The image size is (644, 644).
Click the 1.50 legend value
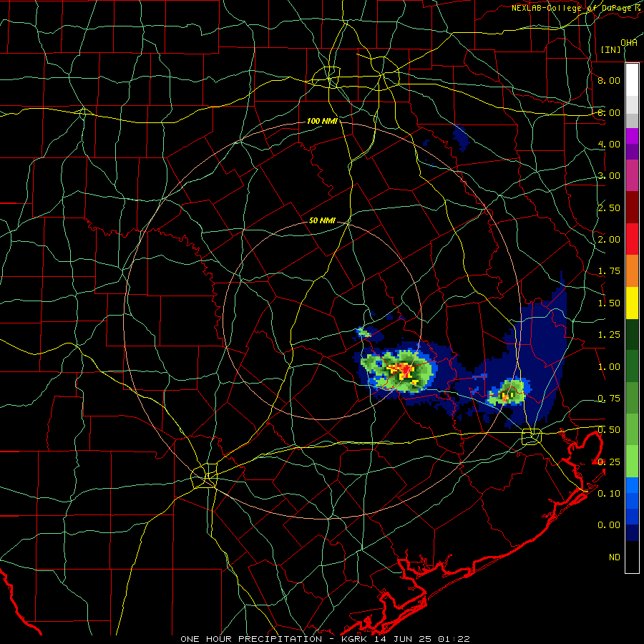point(609,303)
